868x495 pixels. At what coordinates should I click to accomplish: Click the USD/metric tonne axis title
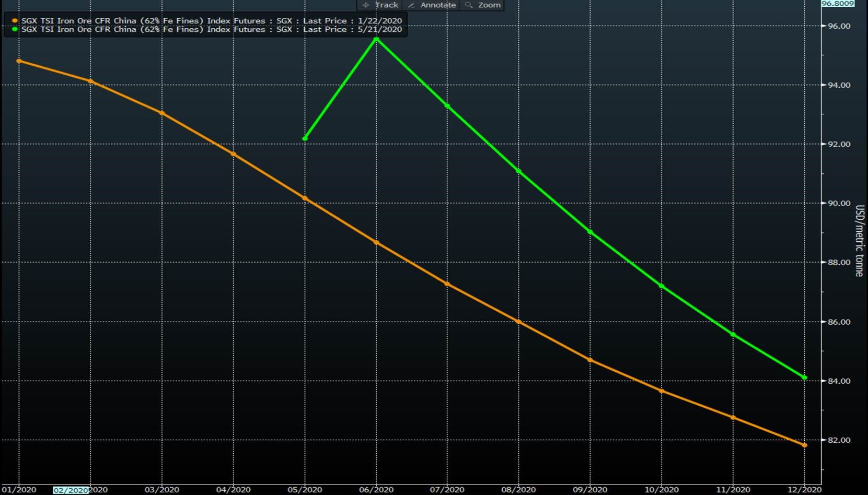coord(859,241)
